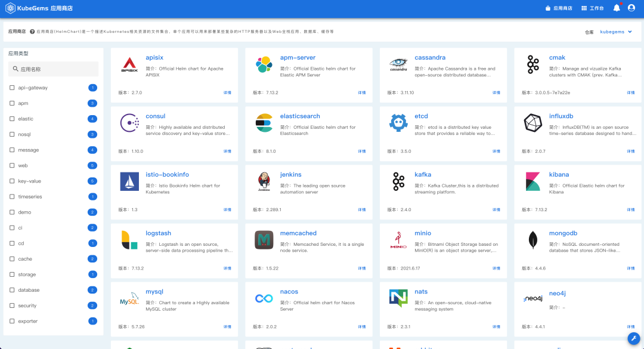644x349 pixels.
Task: Click the kafka app logo
Action: 398,182
